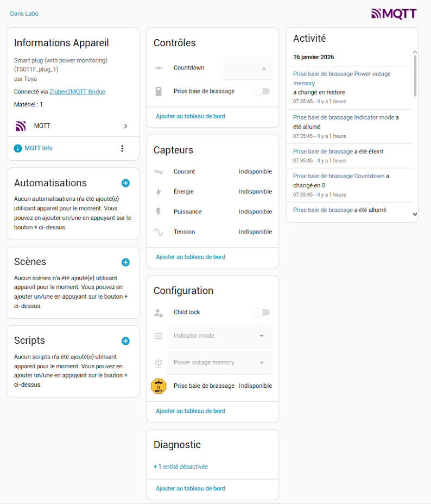Open the Zigbee2MQTT Bridge link
The width and height of the screenshot is (431, 504).
point(77,92)
